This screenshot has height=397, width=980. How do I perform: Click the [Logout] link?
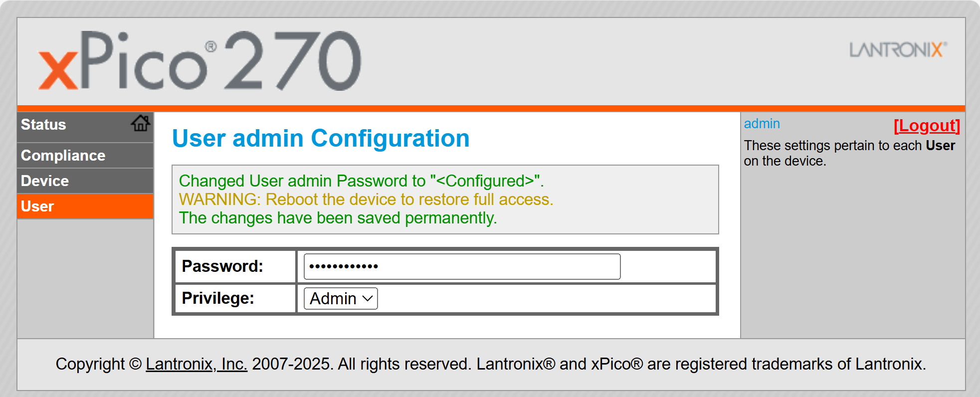pos(926,126)
